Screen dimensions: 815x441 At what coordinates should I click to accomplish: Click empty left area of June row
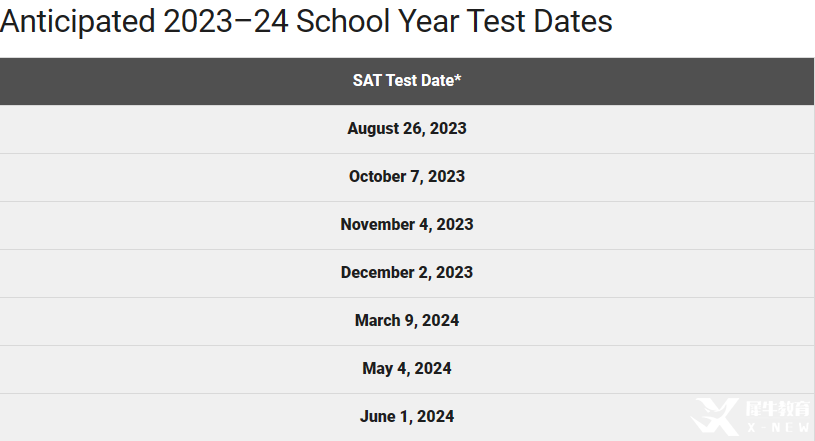click(x=156, y=417)
